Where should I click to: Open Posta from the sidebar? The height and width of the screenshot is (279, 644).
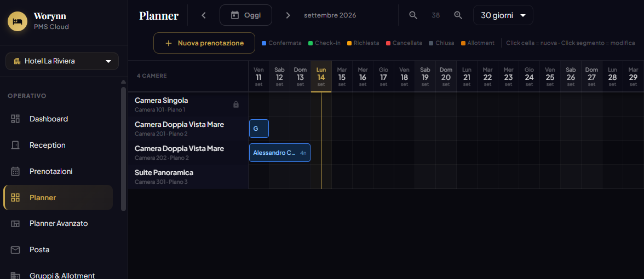click(x=58, y=250)
